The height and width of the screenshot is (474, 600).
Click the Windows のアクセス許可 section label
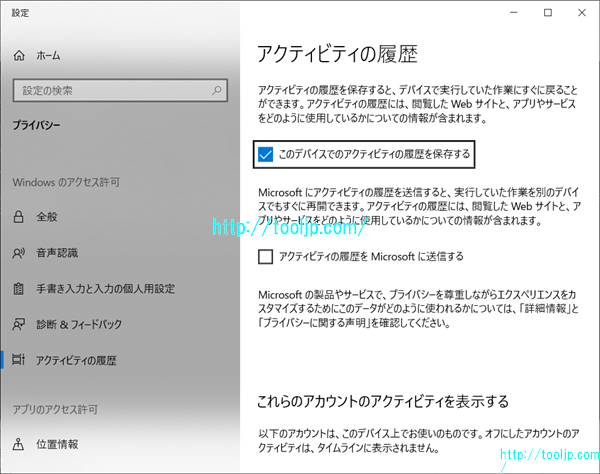pos(66,182)
